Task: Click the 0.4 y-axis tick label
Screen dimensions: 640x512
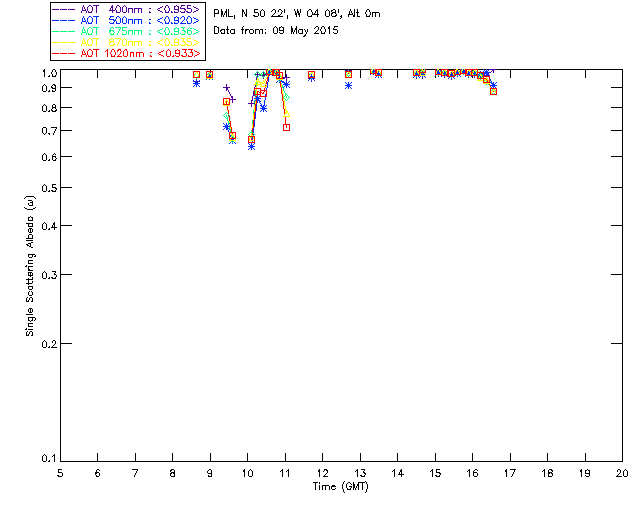Action: (x=49, y=226)
